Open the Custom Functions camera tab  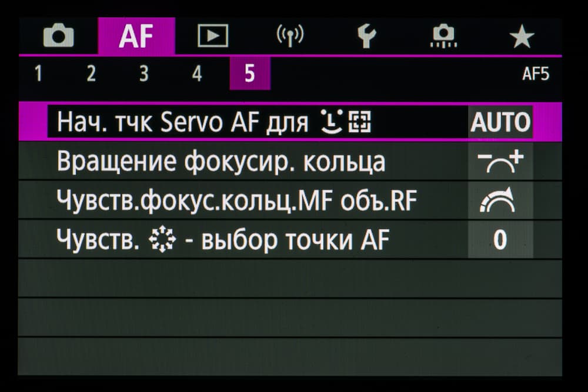[x=443, y=37]
